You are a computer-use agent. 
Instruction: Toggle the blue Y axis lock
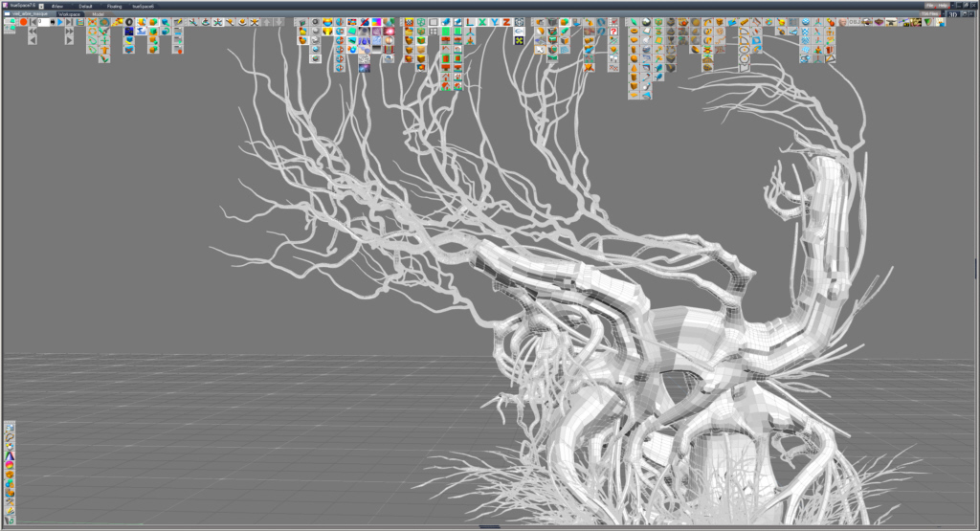click(495, 22)
